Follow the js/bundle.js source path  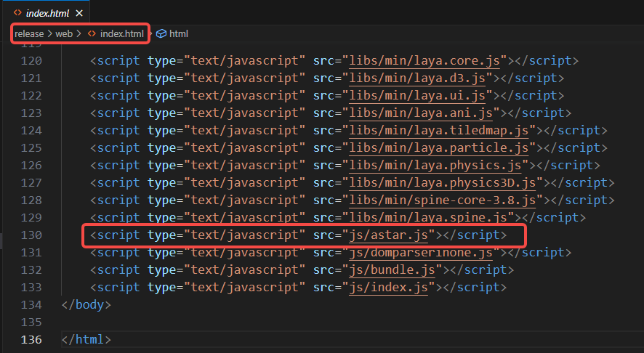(393, 269)
